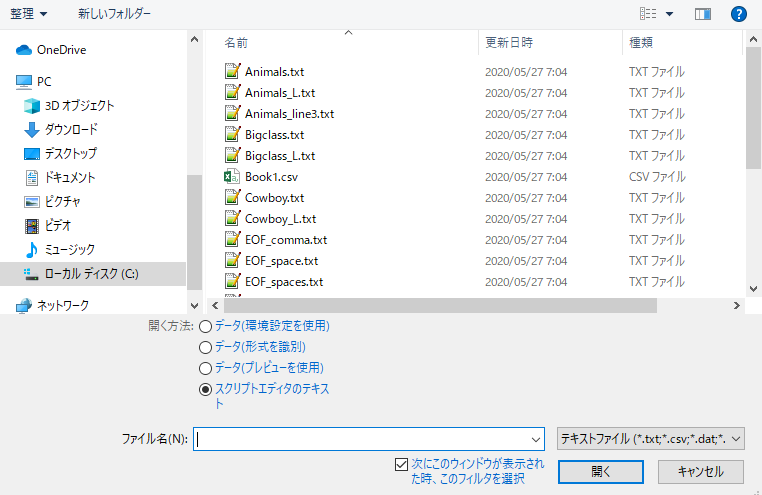Open the 整理 dropdown menu
762x495 pixels.
pyautogui.click(x=29, y=14)
